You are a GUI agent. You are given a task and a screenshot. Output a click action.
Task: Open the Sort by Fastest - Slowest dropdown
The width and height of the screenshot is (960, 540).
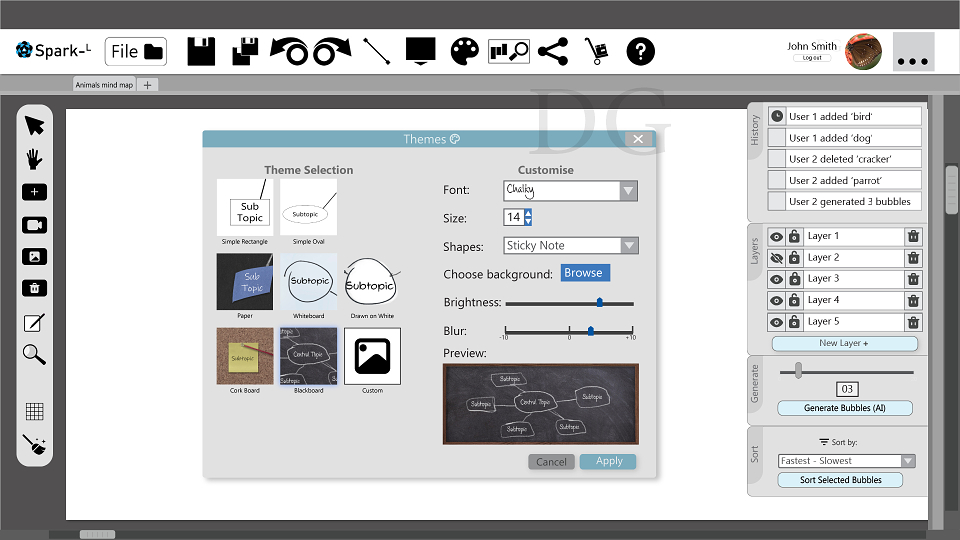pyautogui.click(x=846, y=460)
